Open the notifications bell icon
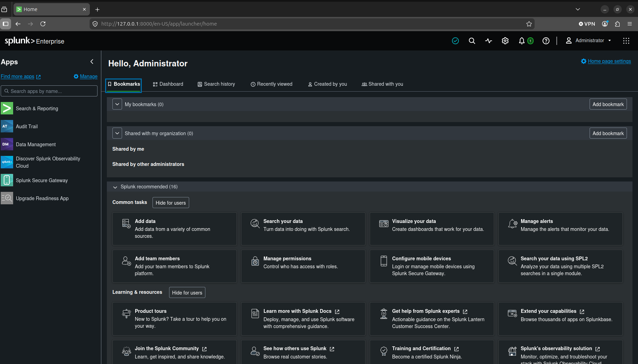 coord(522,41)
